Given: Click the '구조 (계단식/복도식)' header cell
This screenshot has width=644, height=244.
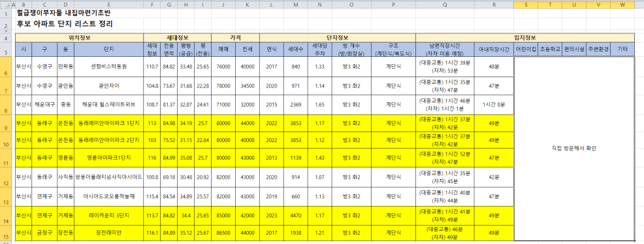Looking at the screenshot, I should point(393,49).
